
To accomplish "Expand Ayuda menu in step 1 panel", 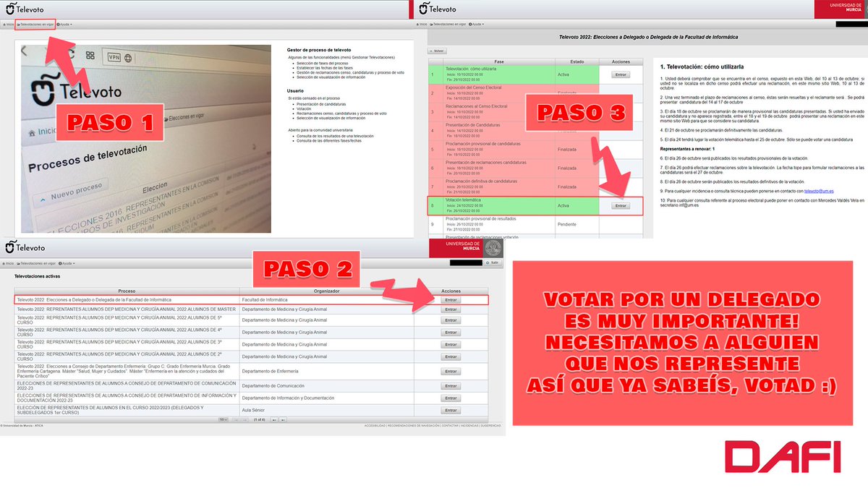I will click(x=64, y=24).
